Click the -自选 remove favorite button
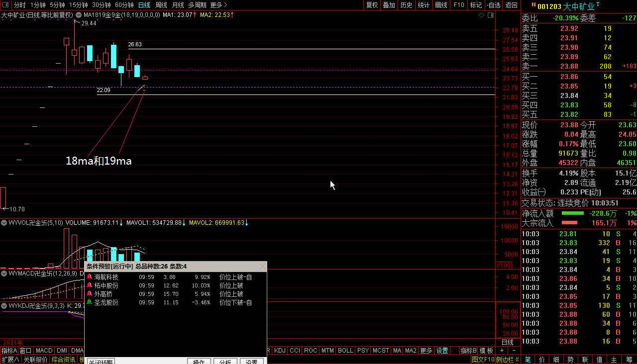This screenshot has height=364, width=637. pos(493,5)
